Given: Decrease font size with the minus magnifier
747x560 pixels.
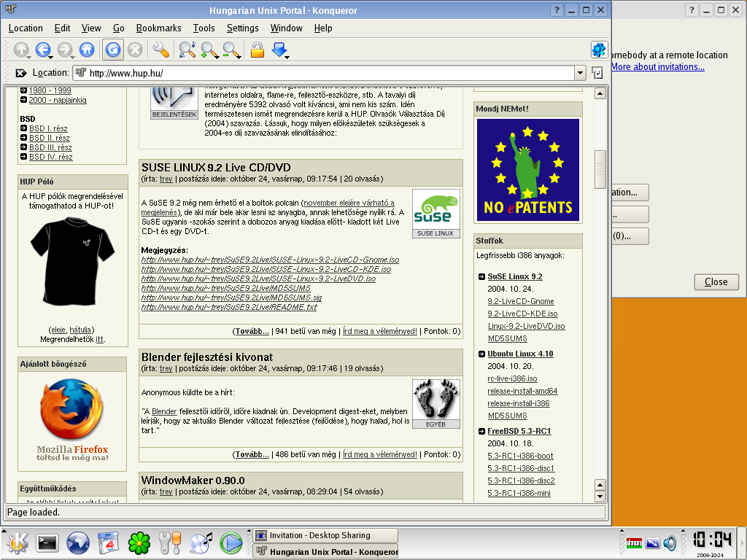Looking at the screenshot, I should (231, 50).
